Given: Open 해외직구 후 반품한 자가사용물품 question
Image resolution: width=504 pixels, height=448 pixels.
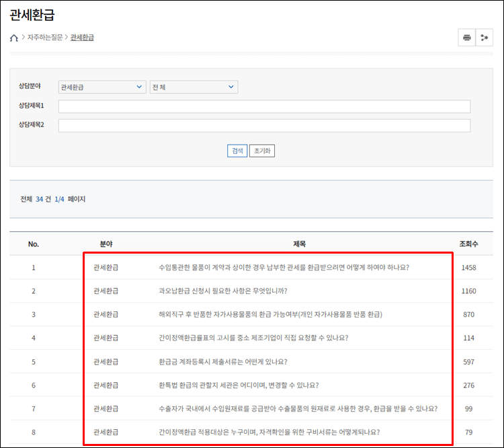Looking at the screenshot, I should 270,314.
